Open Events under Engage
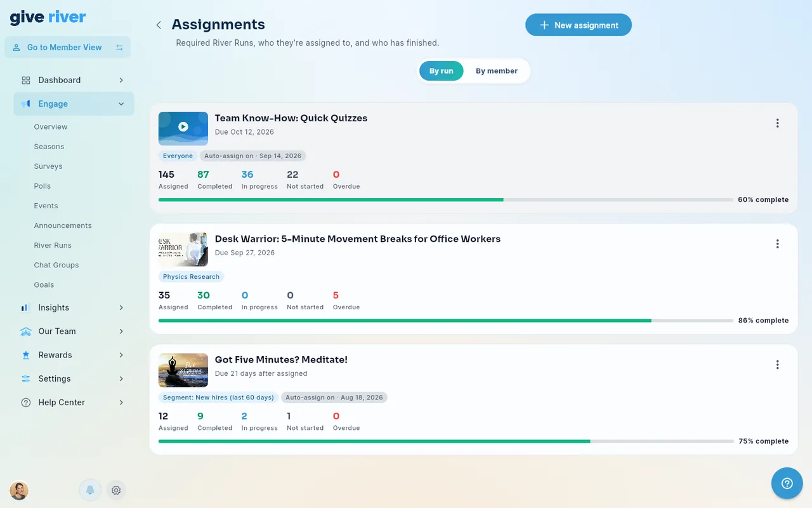Screen dimensions: 812x508 [46, 206]
